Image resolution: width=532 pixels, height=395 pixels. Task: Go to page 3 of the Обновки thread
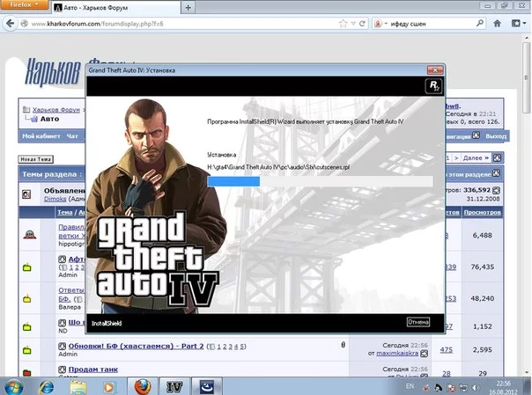231,347
